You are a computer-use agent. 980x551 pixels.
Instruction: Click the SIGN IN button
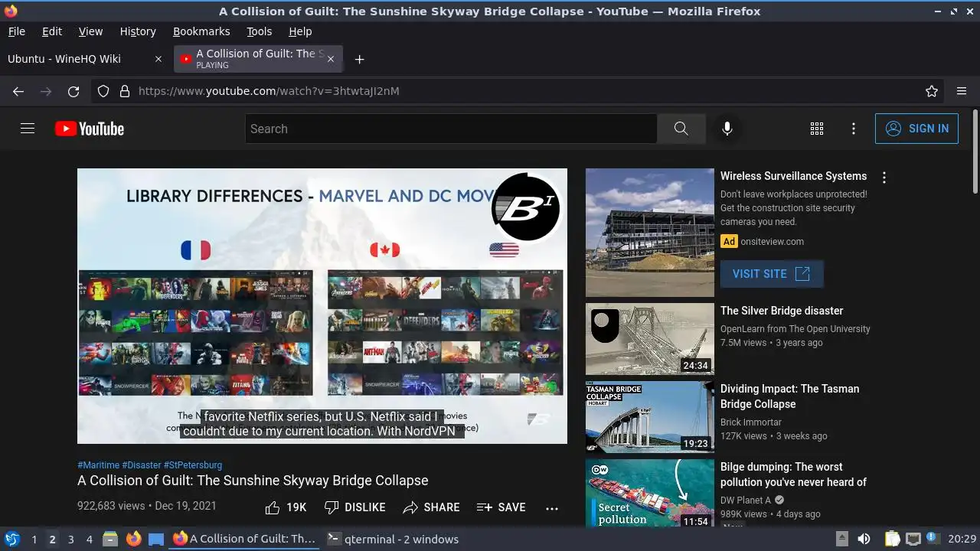916,129
